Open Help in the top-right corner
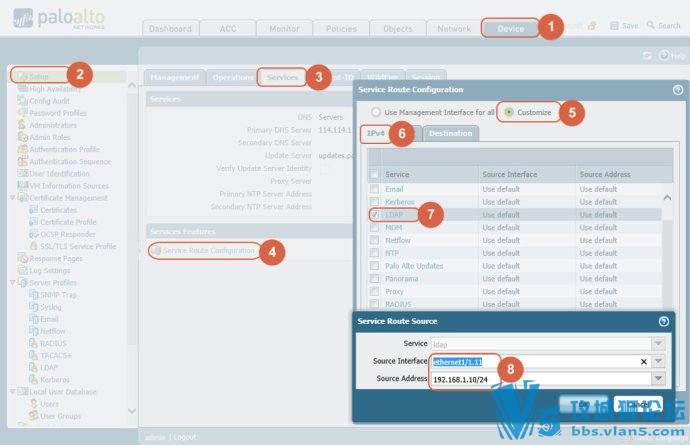690x445 pixels. click(x=672, y=55)
